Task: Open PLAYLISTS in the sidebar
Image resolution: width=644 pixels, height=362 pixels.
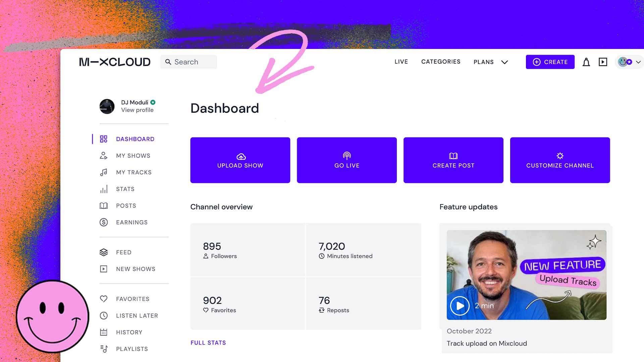Action: [132, 349]
